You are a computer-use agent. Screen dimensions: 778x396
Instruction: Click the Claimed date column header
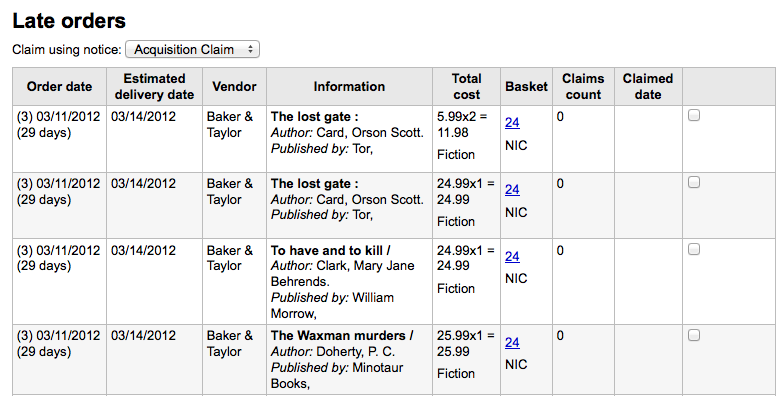click(x=648, y=86)
